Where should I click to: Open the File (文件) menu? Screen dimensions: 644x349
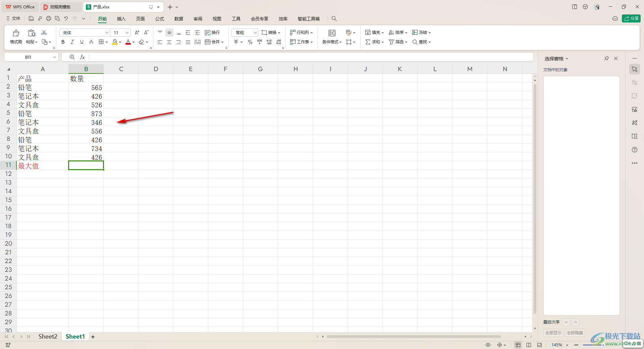pyautogui.click(x=13, y=18)
